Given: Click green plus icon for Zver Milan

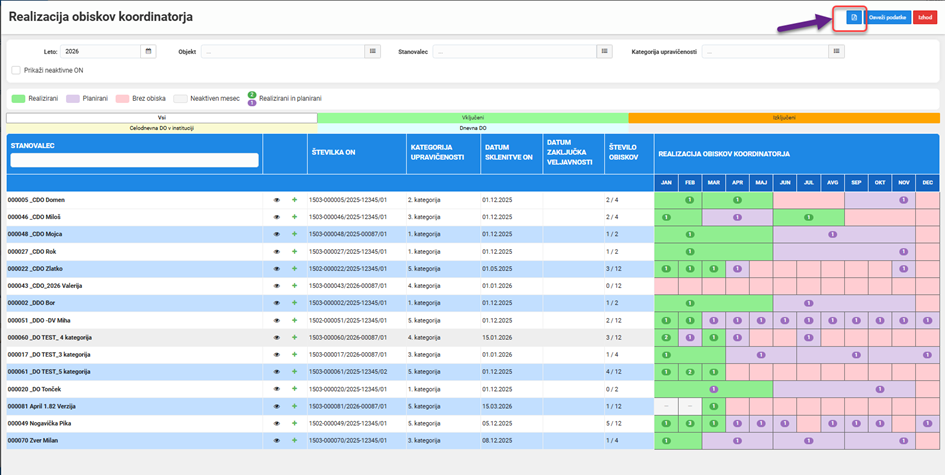Looking at the screenshot, I should 295,441.
